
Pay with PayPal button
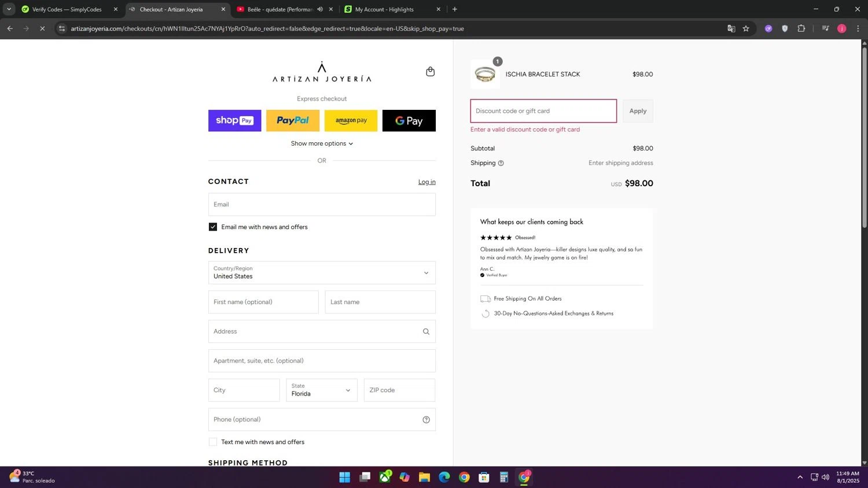(x=292, y=121)
